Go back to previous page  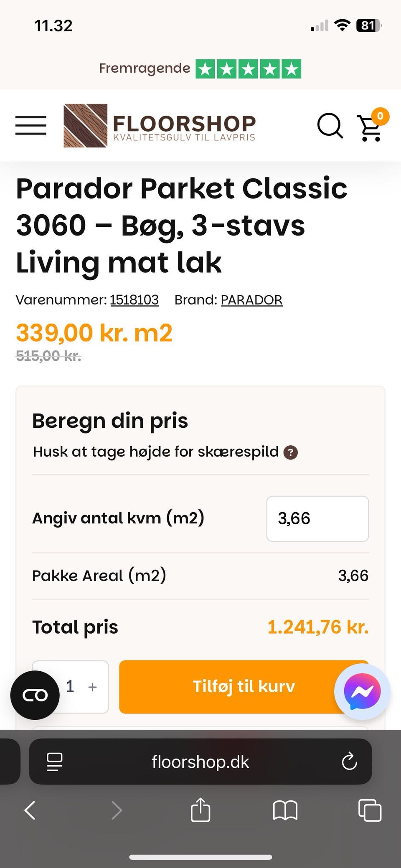30,810
